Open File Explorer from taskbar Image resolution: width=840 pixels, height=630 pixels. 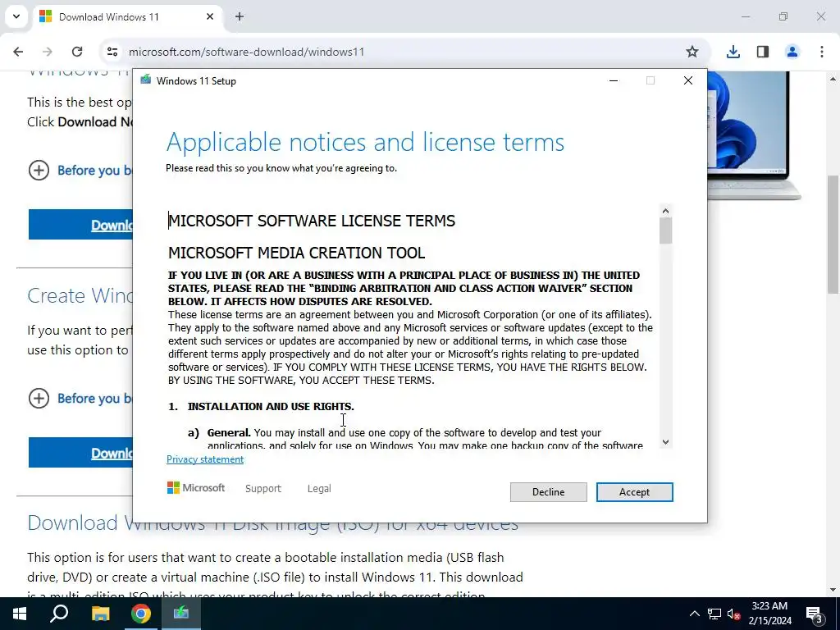click(100, 614)
